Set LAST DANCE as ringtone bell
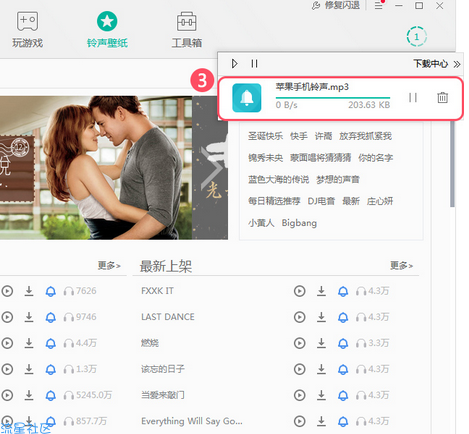 343,317
